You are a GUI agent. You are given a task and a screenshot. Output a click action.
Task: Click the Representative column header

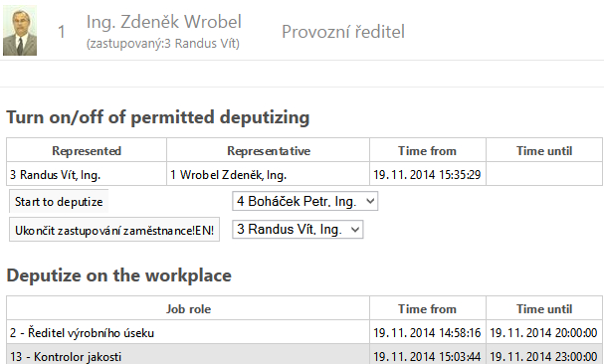[269, 150]
